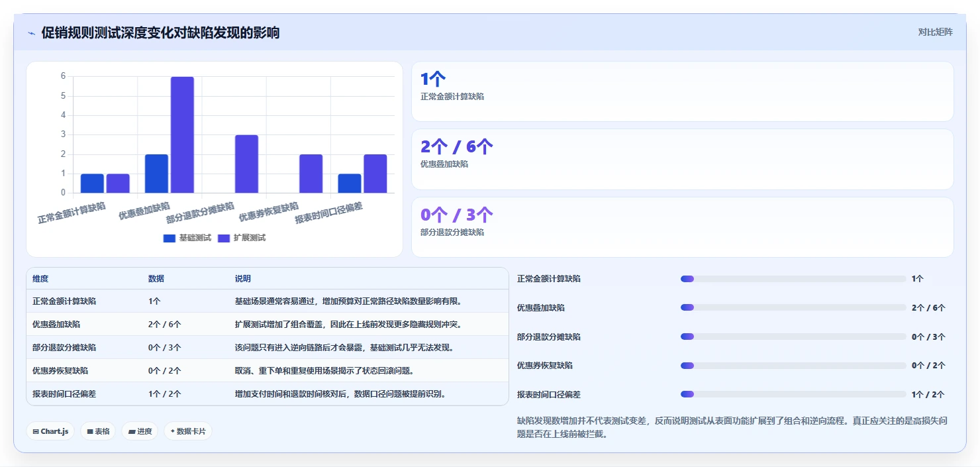
Task: Click table value 2个 / 6个
Action: [165, 325]
